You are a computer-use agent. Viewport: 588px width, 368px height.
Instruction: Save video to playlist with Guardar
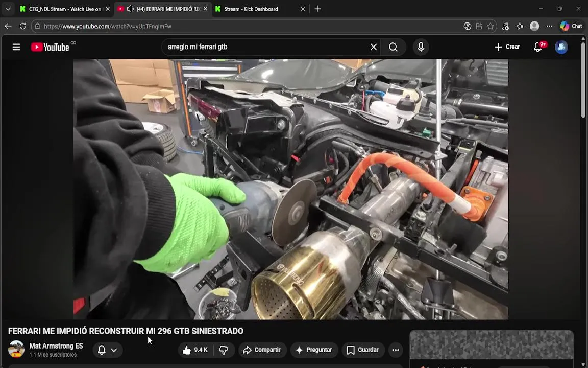coord(363,350)
